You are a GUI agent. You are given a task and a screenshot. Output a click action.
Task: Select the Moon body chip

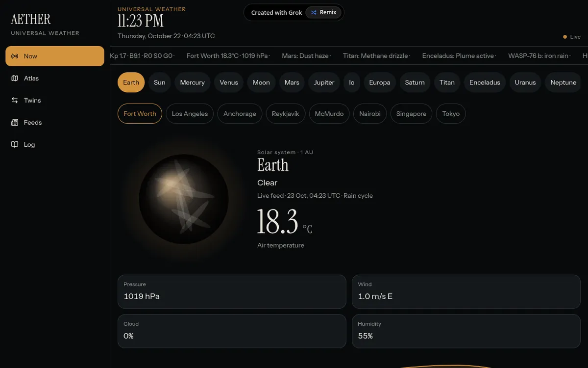click(x=261, y=82)
